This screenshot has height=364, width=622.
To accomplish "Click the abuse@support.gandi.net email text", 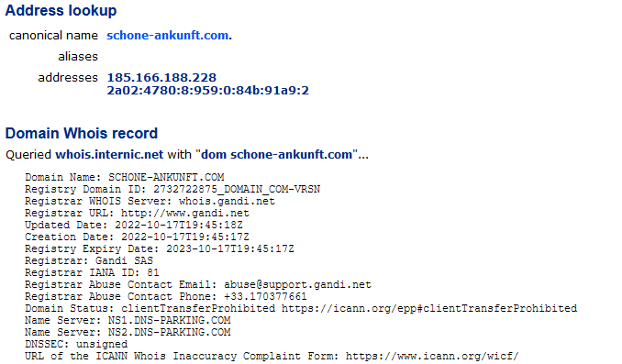I will (x=297, y=284).
